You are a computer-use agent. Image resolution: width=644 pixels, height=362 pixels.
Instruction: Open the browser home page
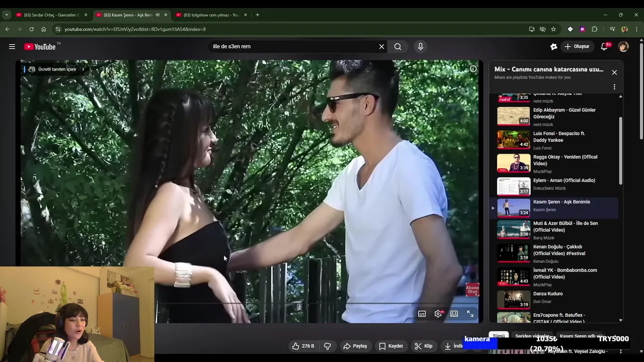pos(44,29)
